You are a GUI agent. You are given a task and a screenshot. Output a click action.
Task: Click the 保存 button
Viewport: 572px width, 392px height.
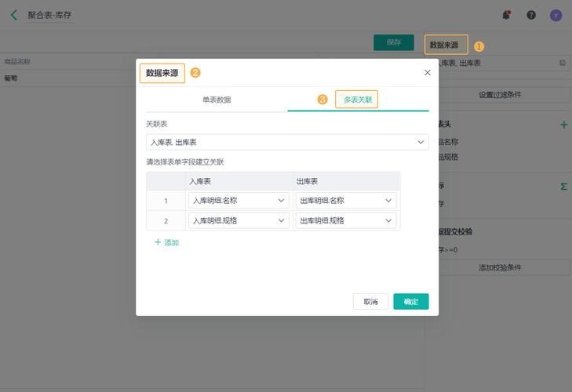(394, 42)
